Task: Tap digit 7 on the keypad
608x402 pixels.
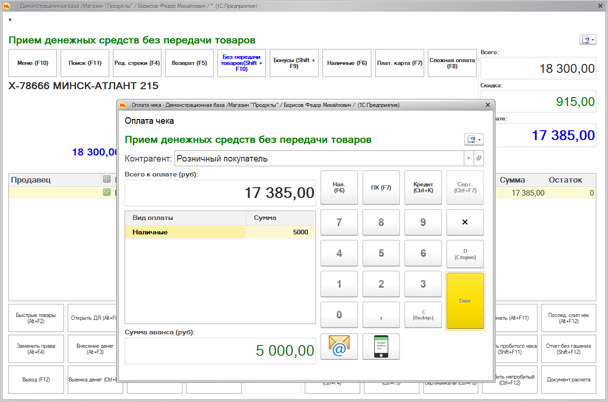Action: [x=339, y=223]
